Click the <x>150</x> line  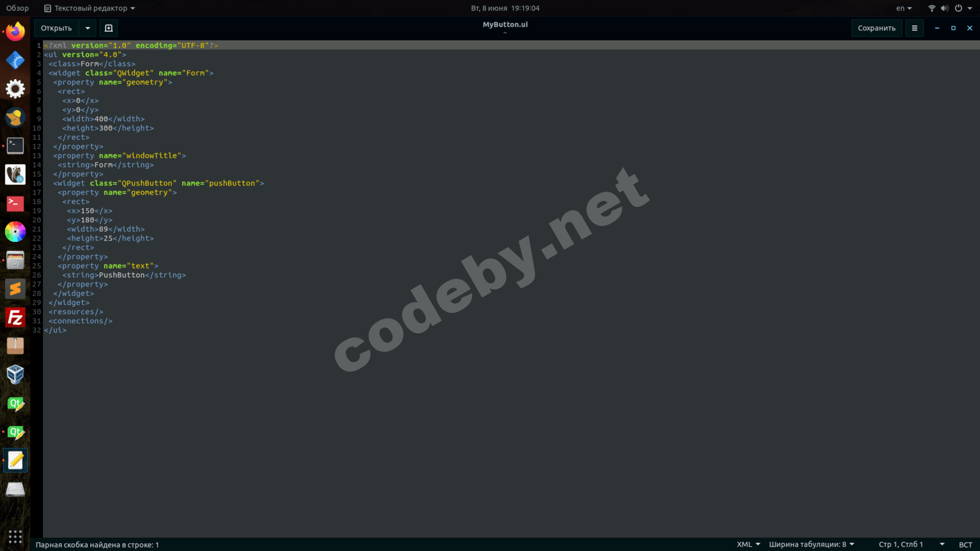click(x=89, y=211)
